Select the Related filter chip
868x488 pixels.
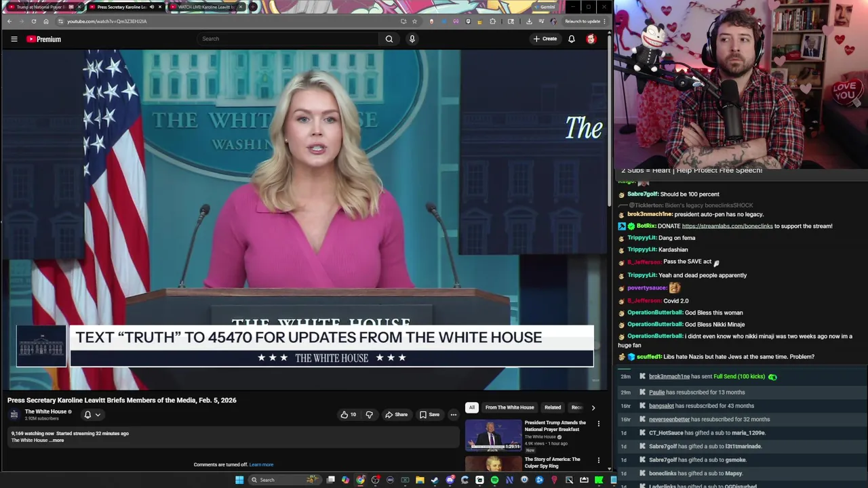coord(553,407)
